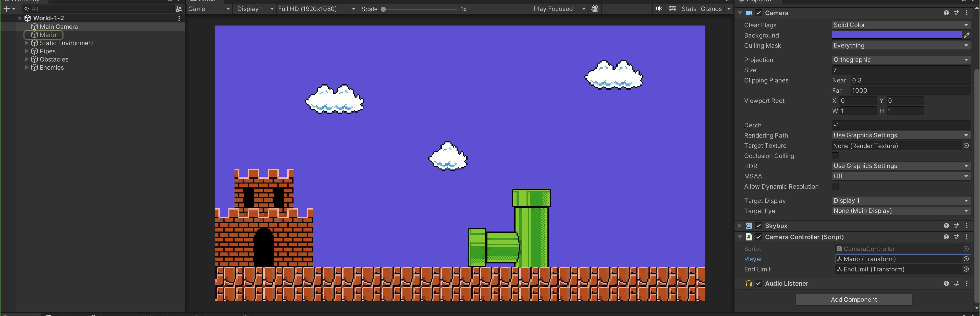Click the Background color swatch
The image size is (980, 316).
(x=896, y=35)
